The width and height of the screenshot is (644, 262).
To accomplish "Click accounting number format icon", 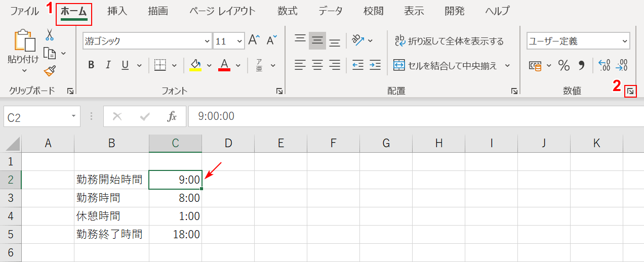I will [x=535, y=65].
